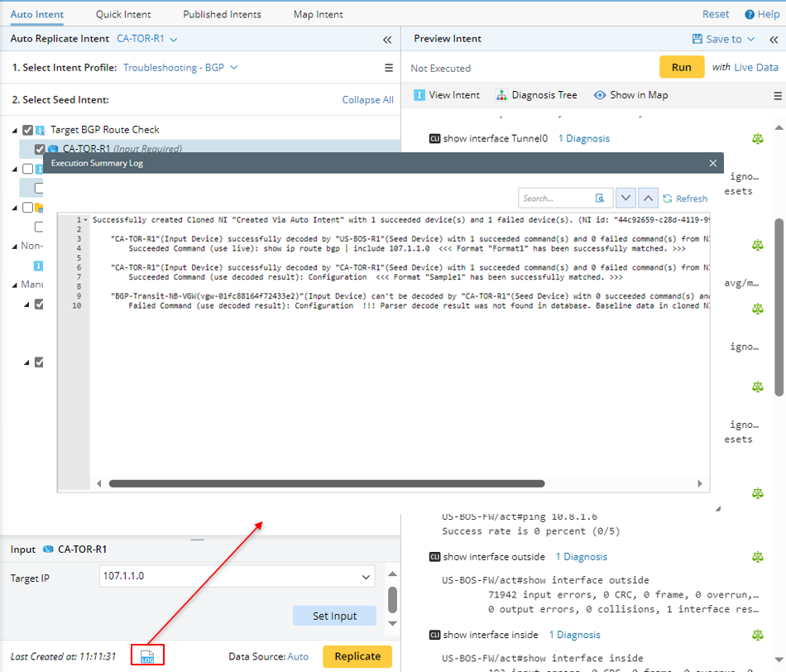Change Data Source Auto setting
This screenshot has height=672, width=786.
pos(298,656)
